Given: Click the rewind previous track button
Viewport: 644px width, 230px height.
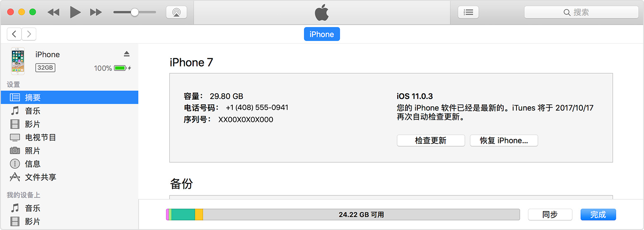Looking at the screenshot, I should [53, 12].
